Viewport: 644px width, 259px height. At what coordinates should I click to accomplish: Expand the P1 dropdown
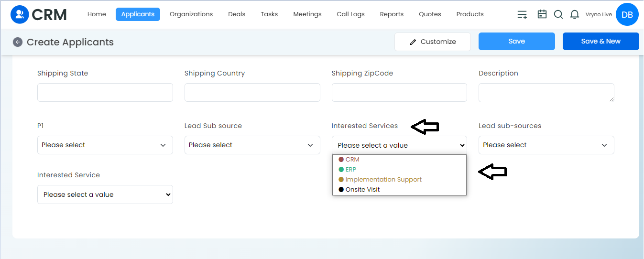(105, 145)
